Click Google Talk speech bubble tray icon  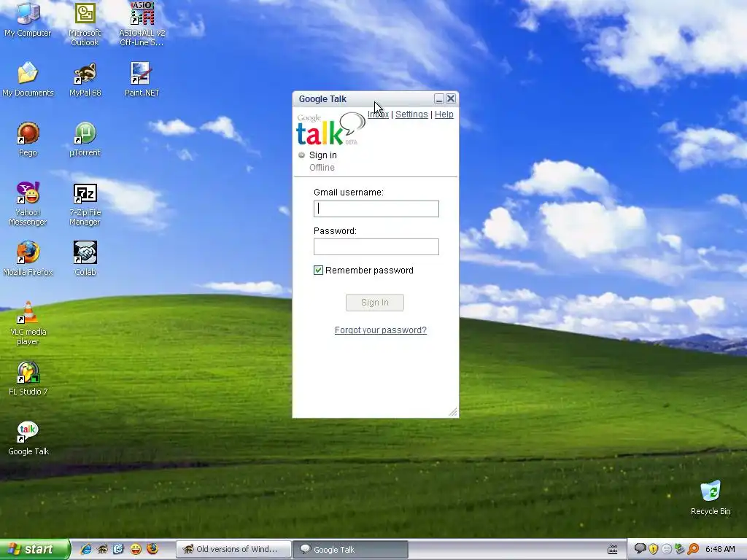point(640,549)
